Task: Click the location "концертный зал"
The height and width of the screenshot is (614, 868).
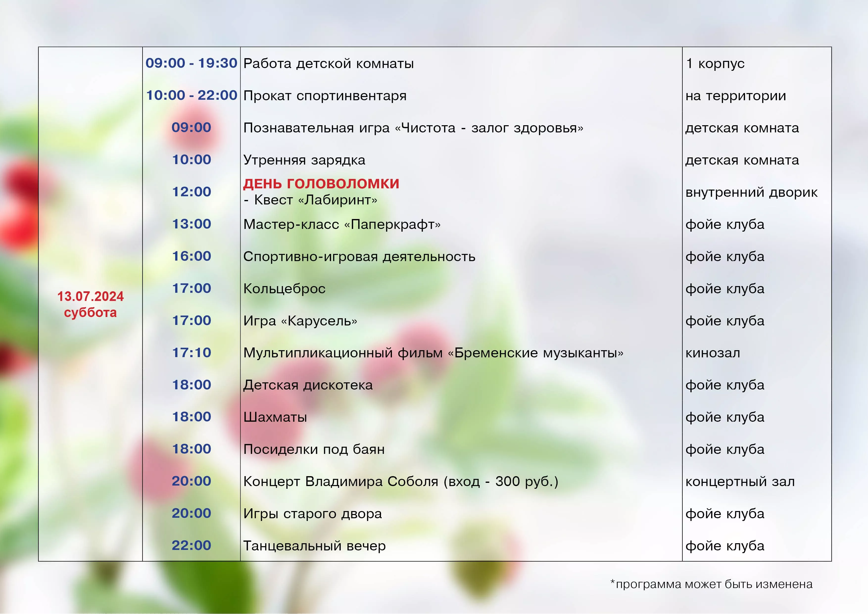Action: (x=740, y=481)
